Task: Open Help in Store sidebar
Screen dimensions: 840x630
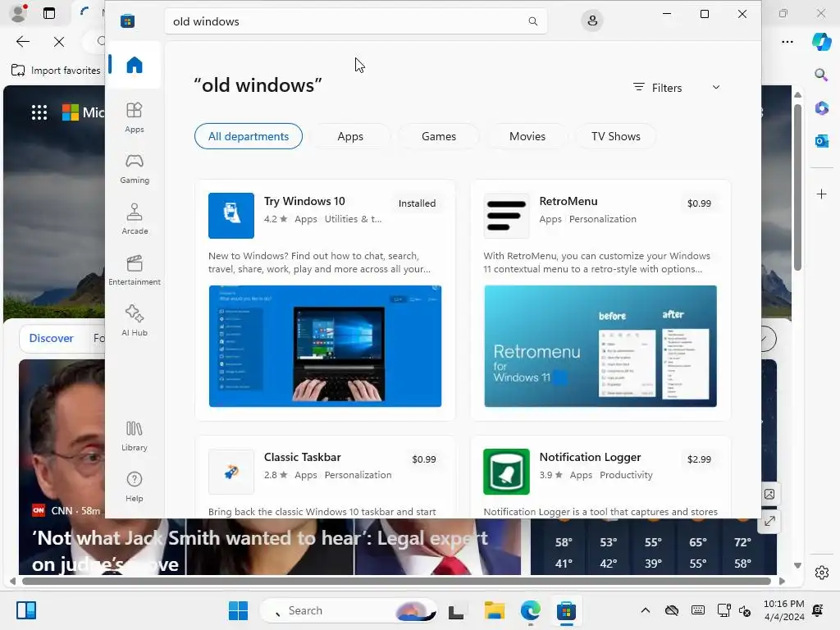Action: [x=135, y=486]
